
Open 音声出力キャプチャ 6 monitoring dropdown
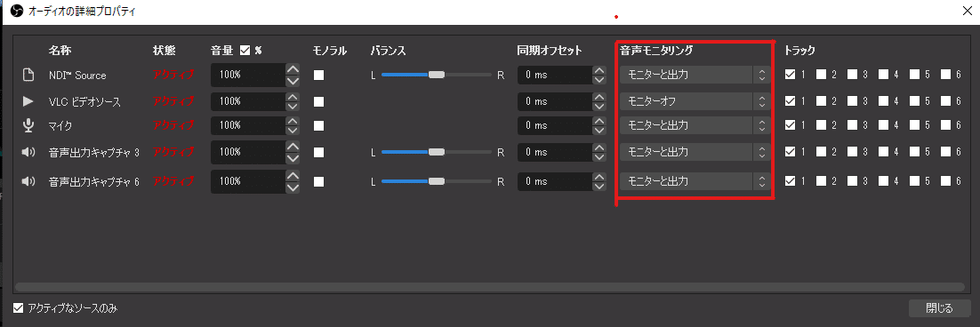pyautogui.click(x=695, y=181)
